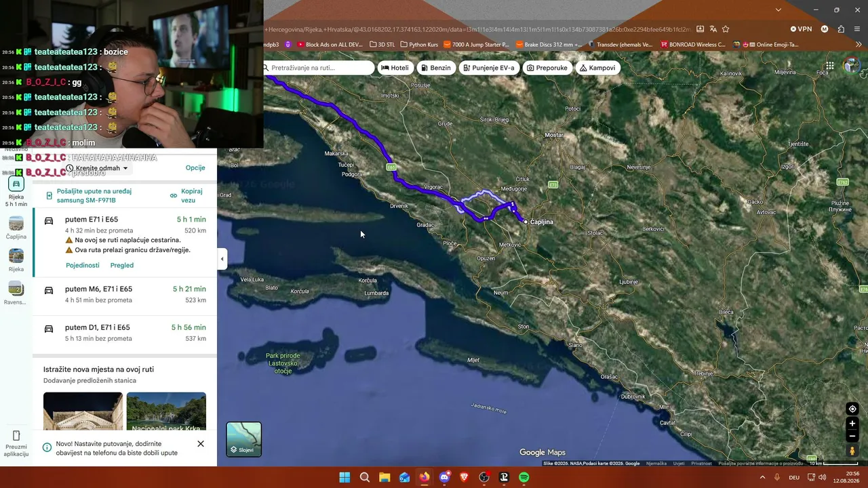Viewport: 868px width, 488px height.
Task: Open route Opcije
Action: [x=195, y=167]
